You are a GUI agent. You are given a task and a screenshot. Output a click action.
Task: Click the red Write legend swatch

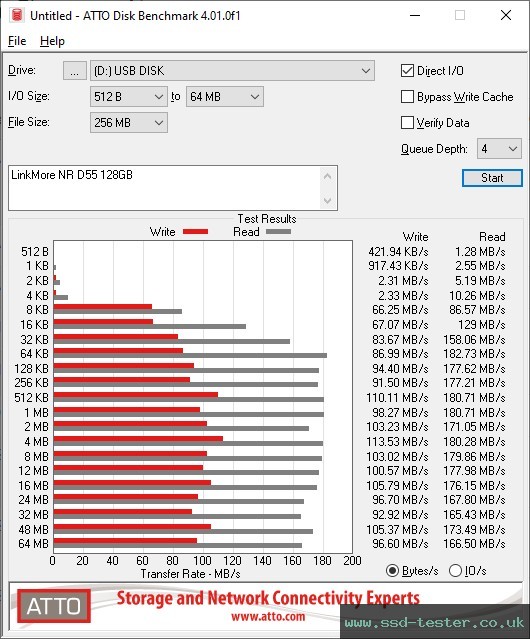coord(196,232)
